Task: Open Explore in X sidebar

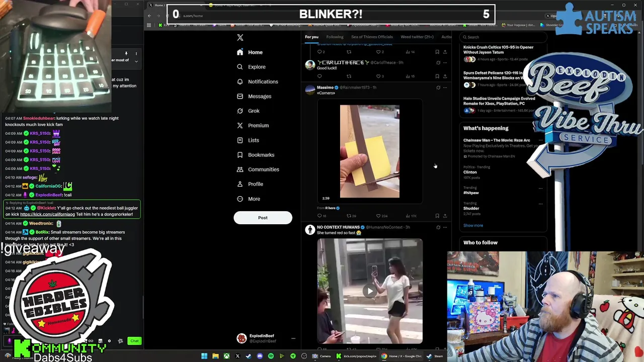Action: (251, 67)
